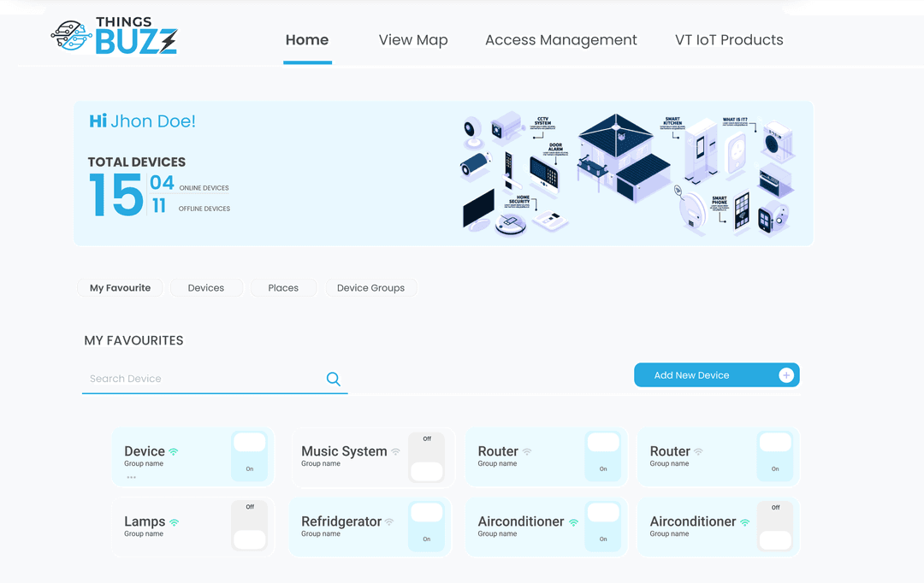Open the VT IoT Products page
The height and width of the screenshot is (583, 924).
[x=729, y=40]
